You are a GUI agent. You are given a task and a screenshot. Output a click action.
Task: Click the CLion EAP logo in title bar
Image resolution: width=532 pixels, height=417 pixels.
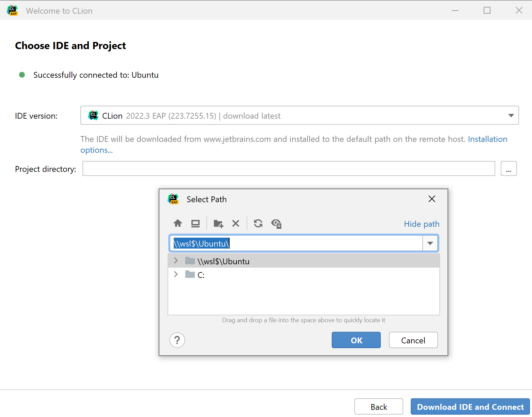(x=12, y=10)
